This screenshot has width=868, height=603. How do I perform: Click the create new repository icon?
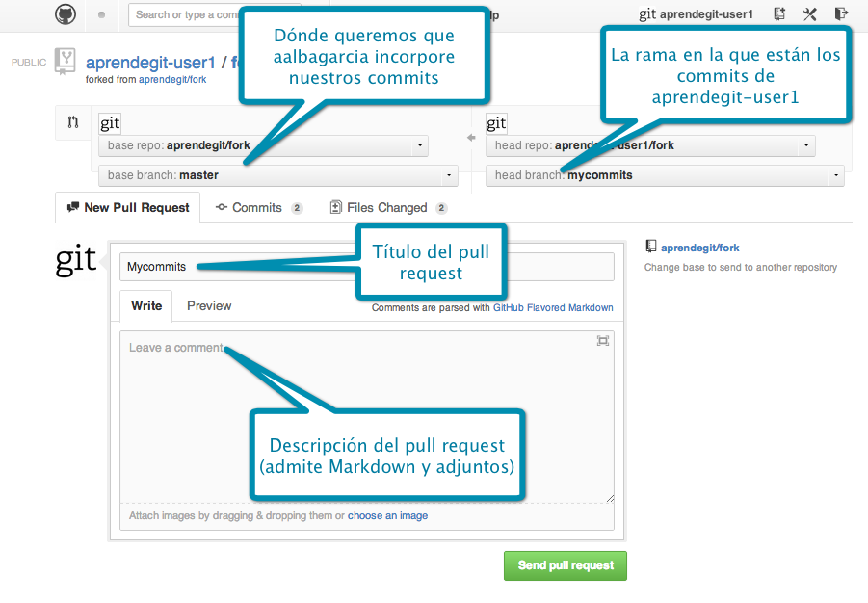(x=779, y=14)
